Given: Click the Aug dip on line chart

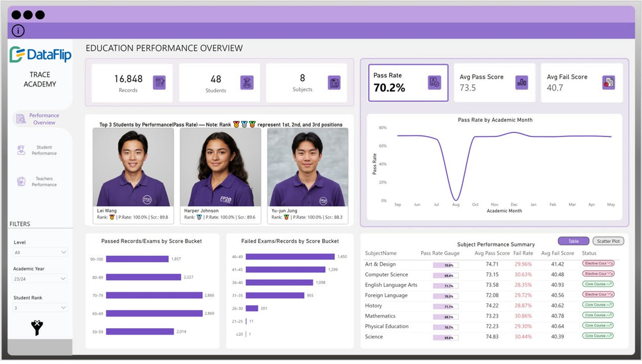Looking at the screenshot, I should pyautogui.click(x=455, y=199).
